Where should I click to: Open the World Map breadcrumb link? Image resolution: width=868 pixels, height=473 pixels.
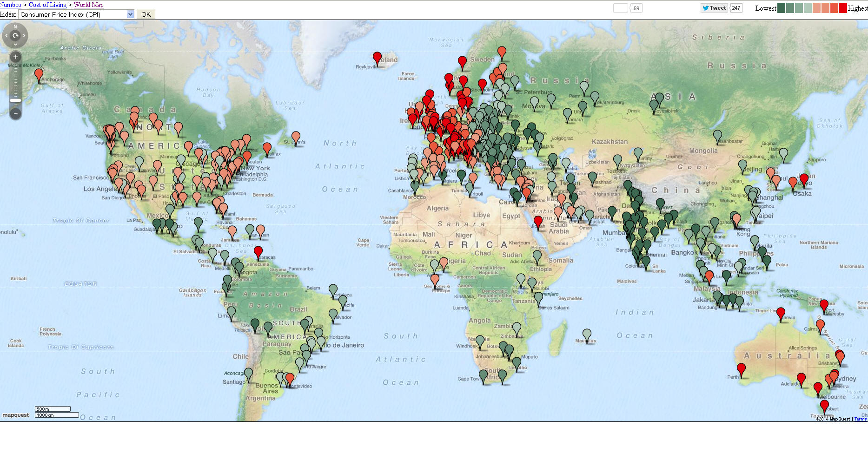[88, 5]
